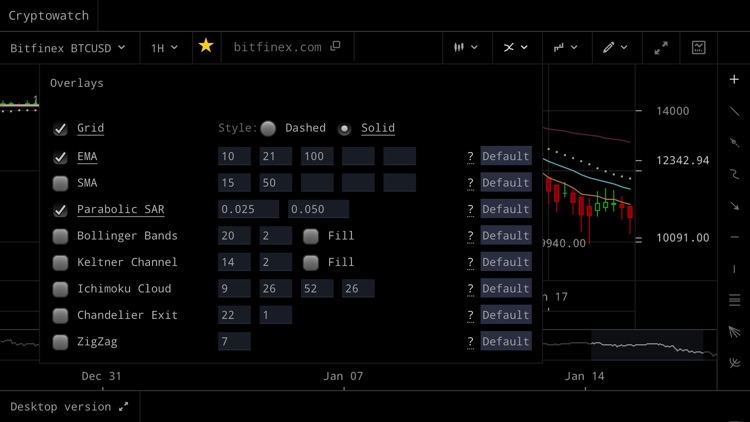Uncheck the Grid overlay checkbox
750x422 pixels.
60,129
